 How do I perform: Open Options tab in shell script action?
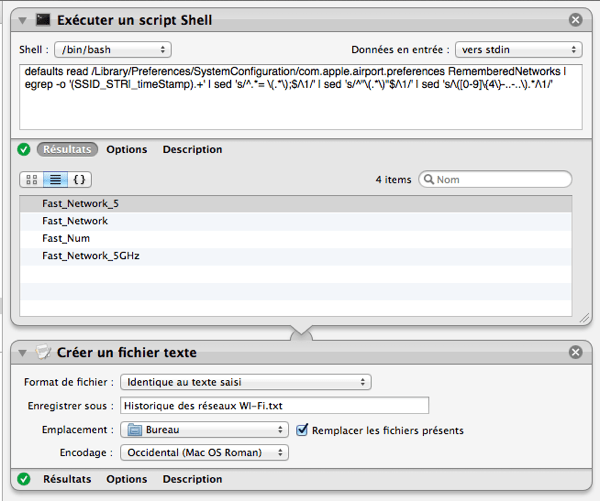pyautogui.click(x=126, y=150)
